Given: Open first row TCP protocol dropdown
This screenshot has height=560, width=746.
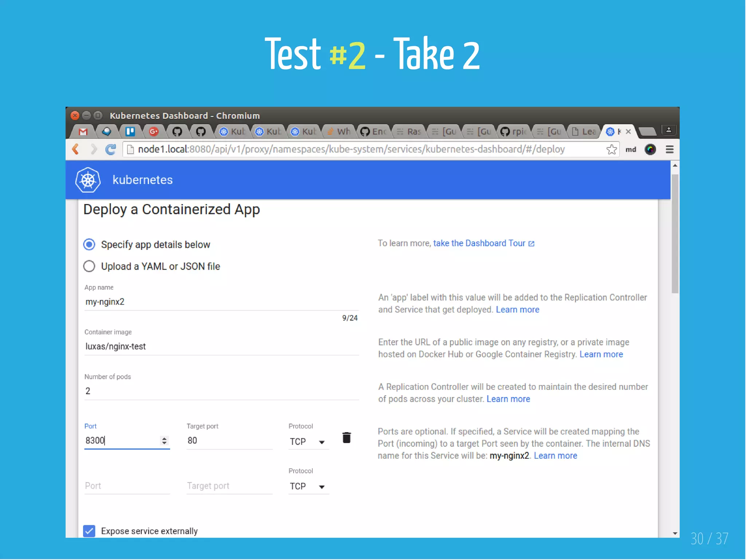Looking at the screenshot, I should (x=308, y=442).
